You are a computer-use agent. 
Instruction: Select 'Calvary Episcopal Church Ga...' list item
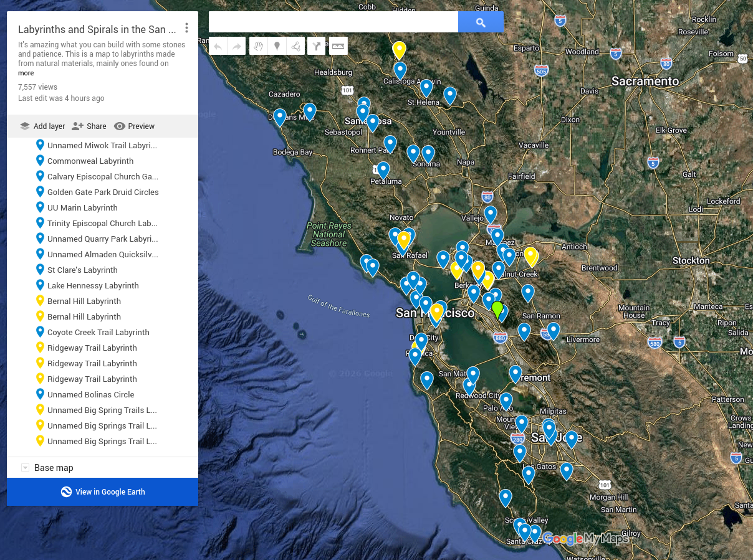(102, 176)
